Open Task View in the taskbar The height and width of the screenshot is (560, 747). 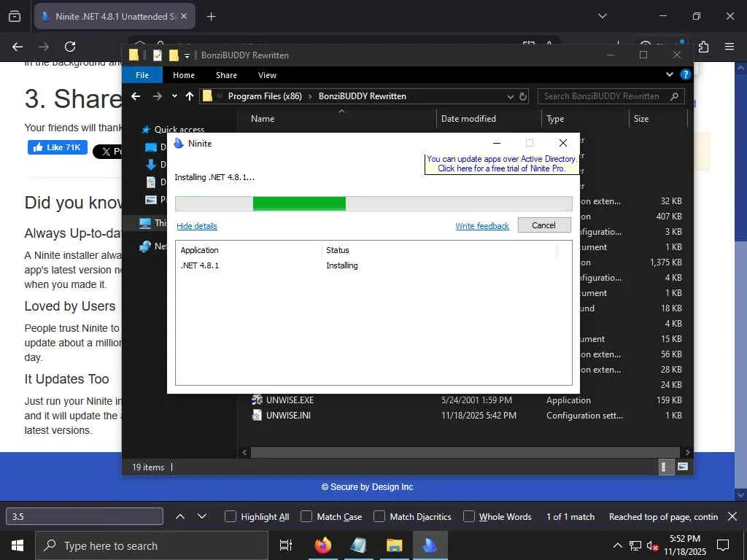pyautogui.click(x=286, y=545)
